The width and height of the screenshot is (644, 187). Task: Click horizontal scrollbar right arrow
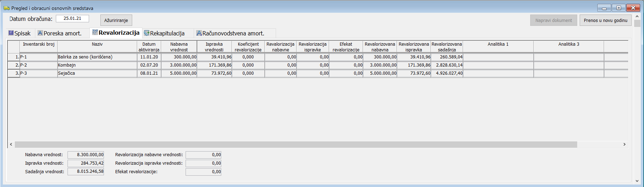[x=625, y=144]
